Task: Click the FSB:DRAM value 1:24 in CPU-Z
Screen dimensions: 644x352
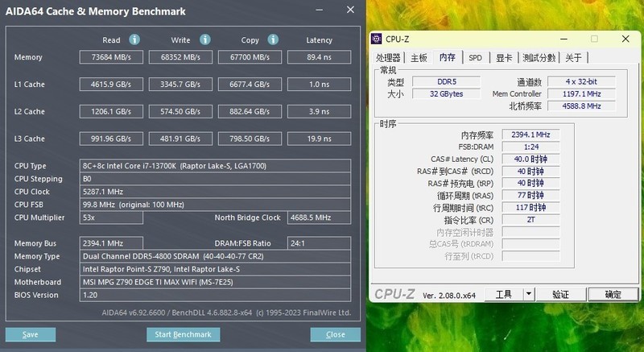Action: pos(530,147)
